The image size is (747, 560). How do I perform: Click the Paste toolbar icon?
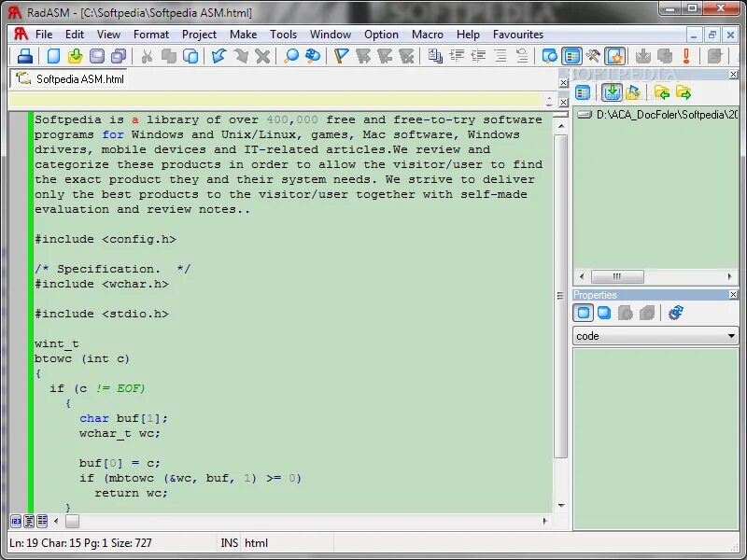click(x=190, y=56)
